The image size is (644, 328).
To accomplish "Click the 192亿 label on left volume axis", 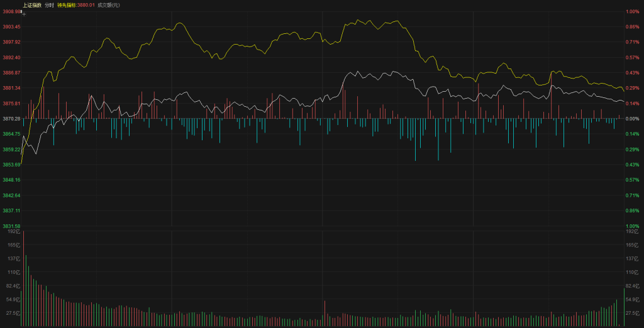I will pos(14,231).
